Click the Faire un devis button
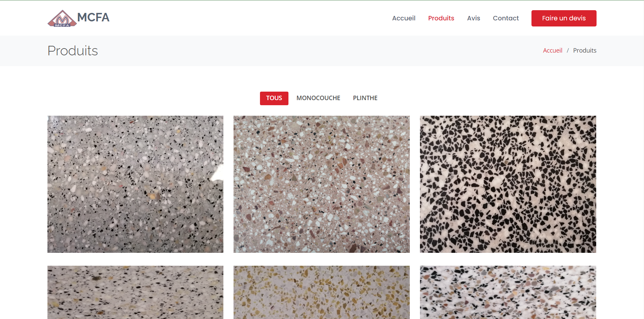This screenshot has width=644, height=319. pos(564,18)
